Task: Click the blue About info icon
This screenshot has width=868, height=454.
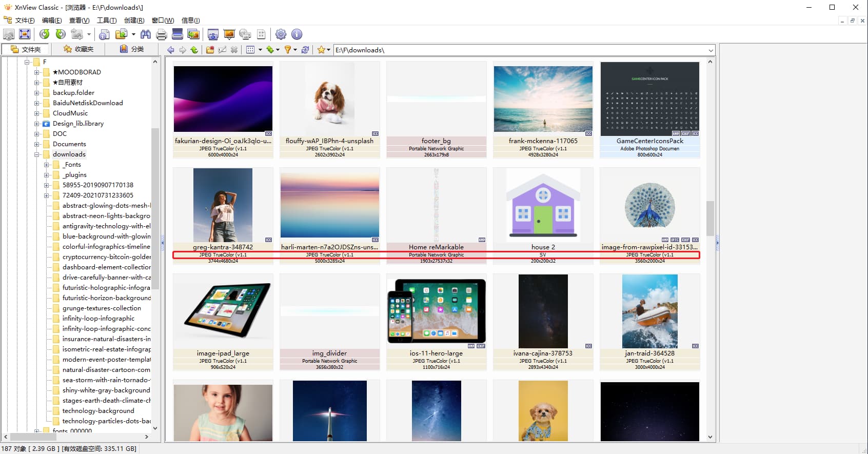Action: 297,34
